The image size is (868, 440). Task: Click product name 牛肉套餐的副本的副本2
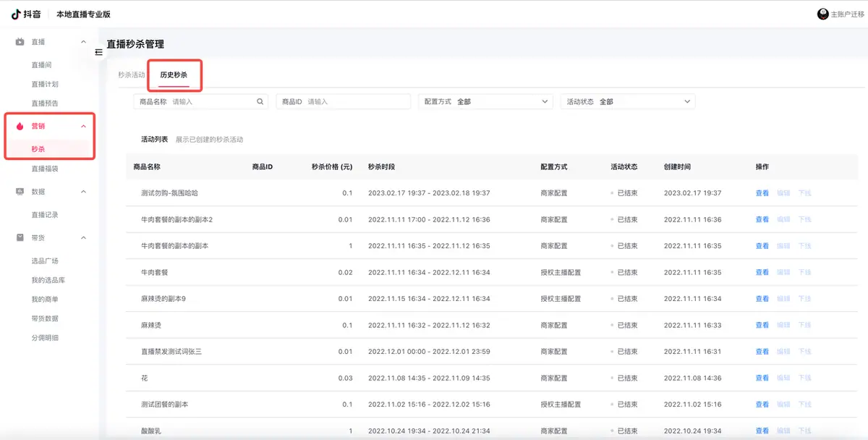[176, 219]
